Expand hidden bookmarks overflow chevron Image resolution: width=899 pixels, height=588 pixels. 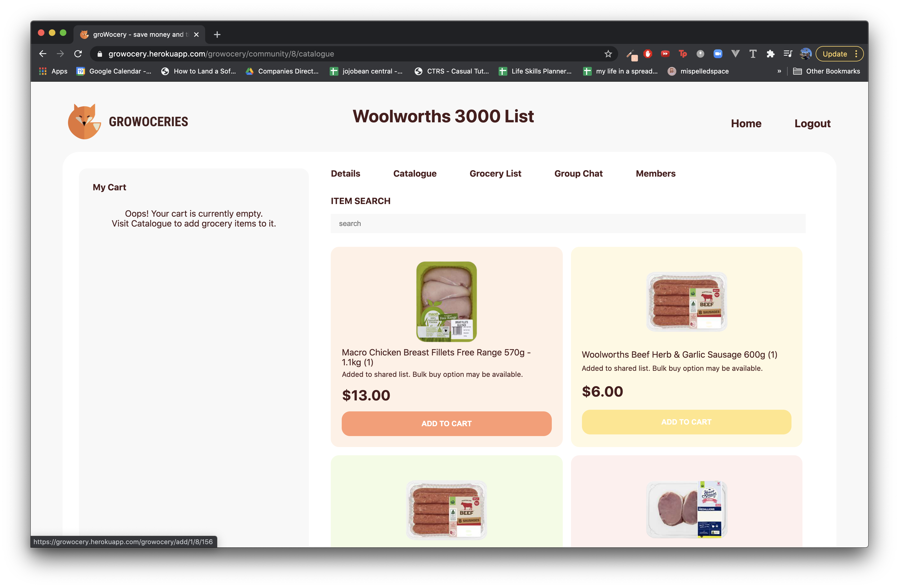click(x=779, y=71)
